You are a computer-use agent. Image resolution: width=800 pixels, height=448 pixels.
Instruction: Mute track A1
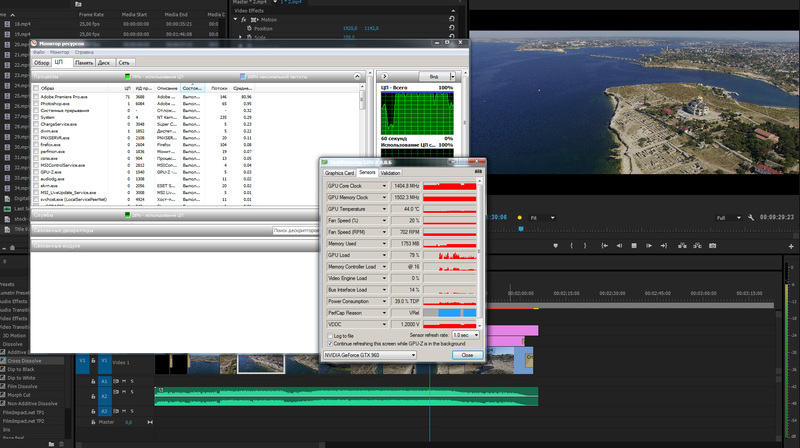[x=124, y=381]
